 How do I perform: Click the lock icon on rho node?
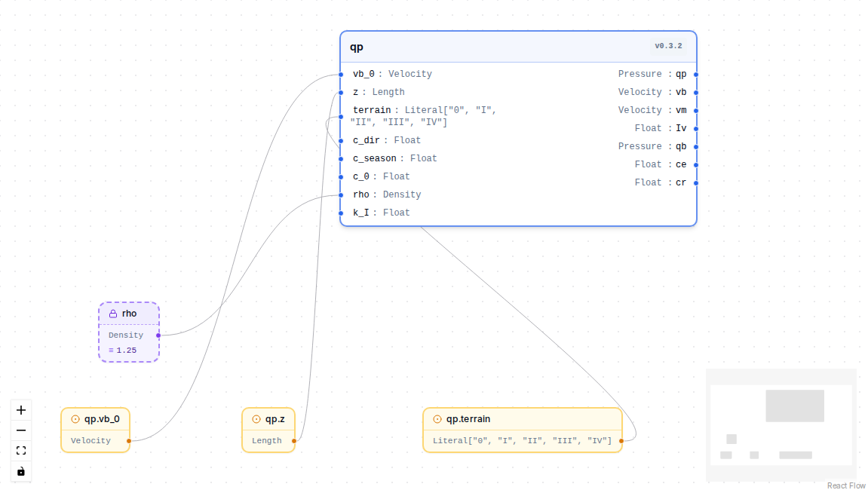pos(113,314)
